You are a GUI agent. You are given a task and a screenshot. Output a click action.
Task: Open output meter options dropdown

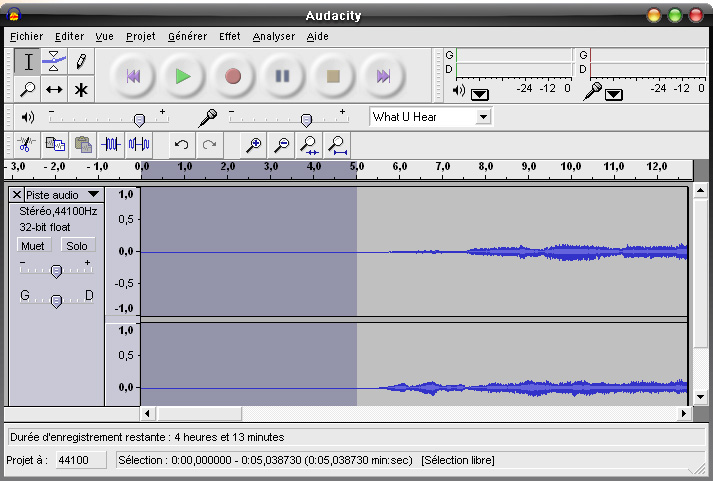(x=480, y=95)
